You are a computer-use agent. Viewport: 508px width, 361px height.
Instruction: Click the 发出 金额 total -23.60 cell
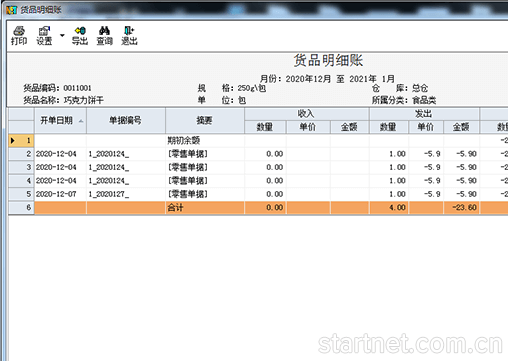coord(461,207)
